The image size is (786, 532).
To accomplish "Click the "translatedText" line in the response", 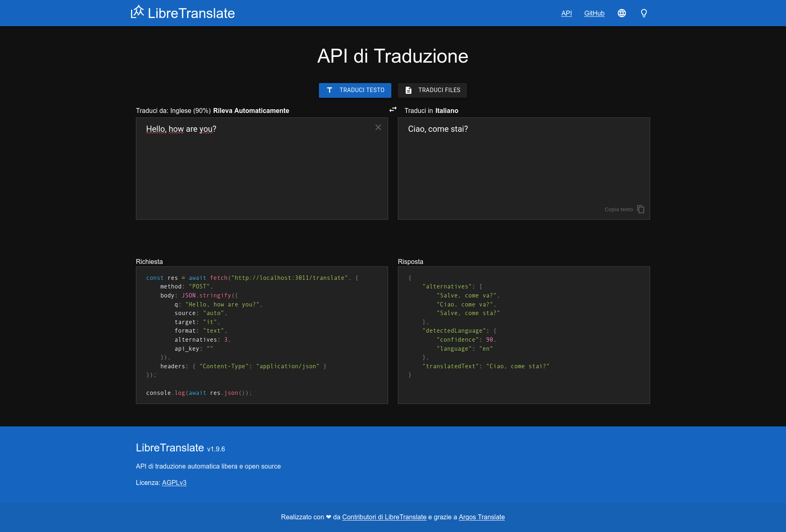I will (x=486, y=366).
